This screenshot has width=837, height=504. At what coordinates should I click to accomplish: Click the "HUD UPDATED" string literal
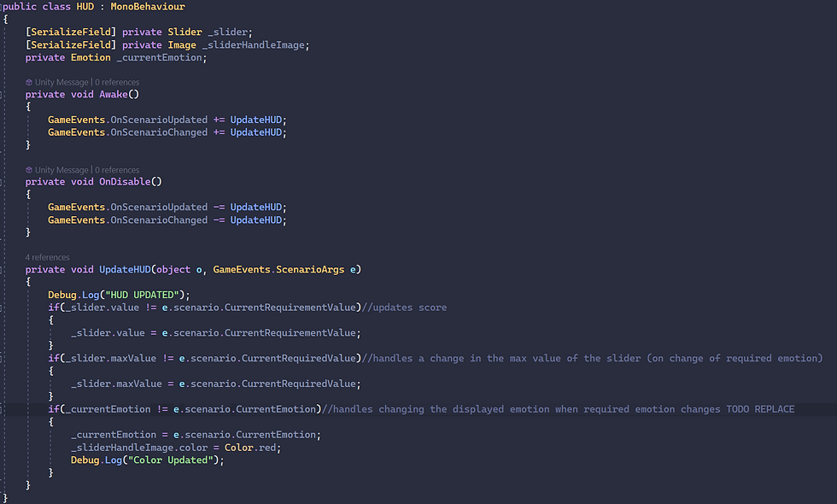click(x=142, y=296)
